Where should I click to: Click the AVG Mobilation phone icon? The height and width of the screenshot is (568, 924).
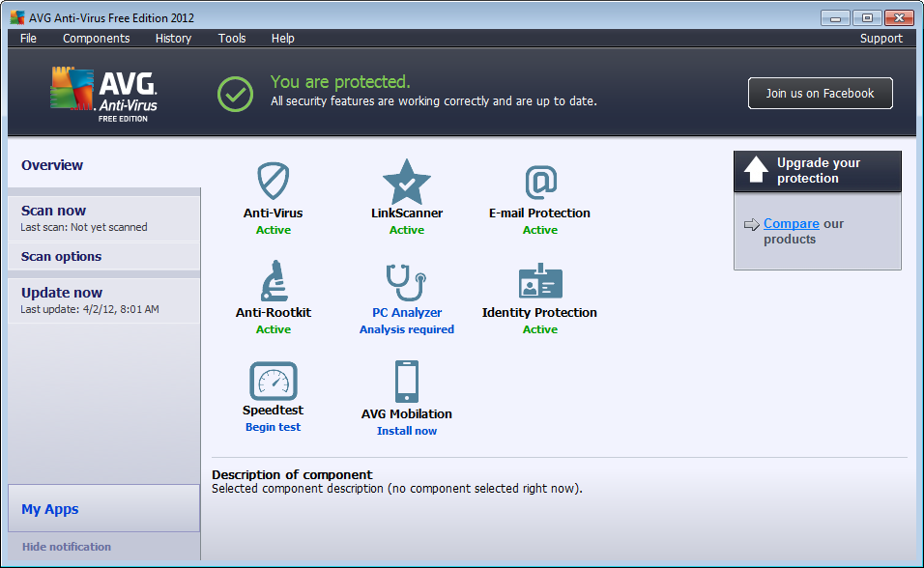406,382
